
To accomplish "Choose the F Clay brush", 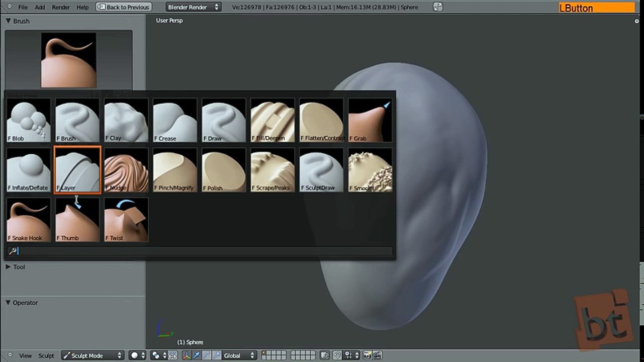I will 126,120.
